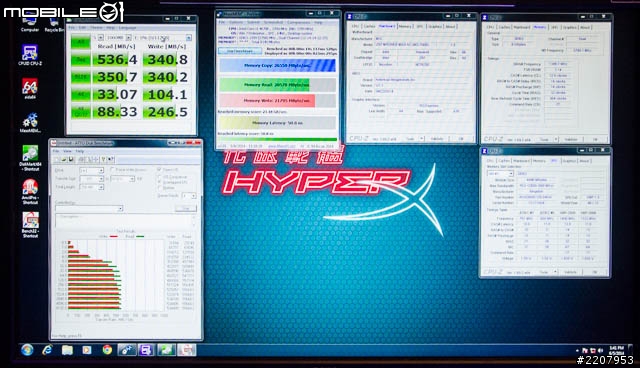
Task: Open the Total Length dropdown in ATTO
Action: click(91, 187)
